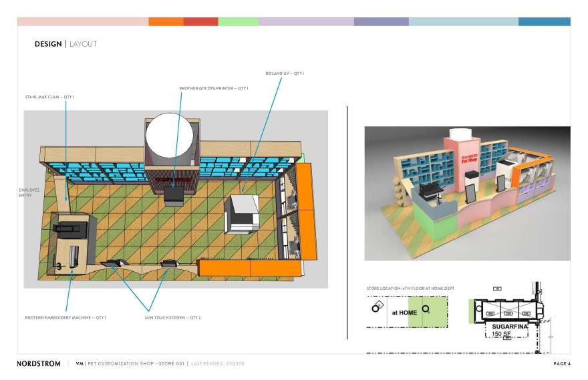
Task: Select the 24in Touch Screen label
Action: (172, 317)
